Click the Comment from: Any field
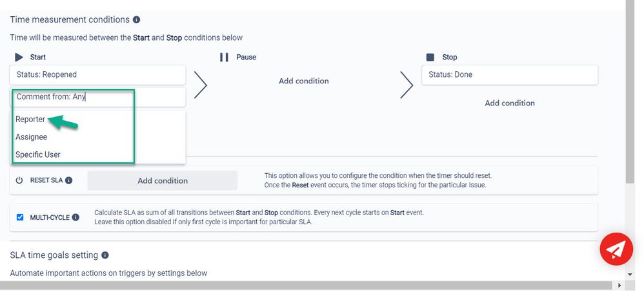 coord(98,97)
